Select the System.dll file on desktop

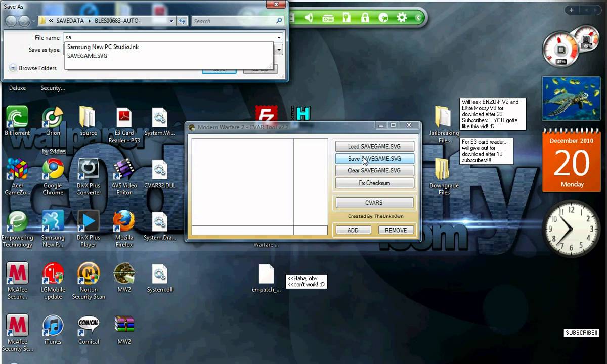coord(159,278)
